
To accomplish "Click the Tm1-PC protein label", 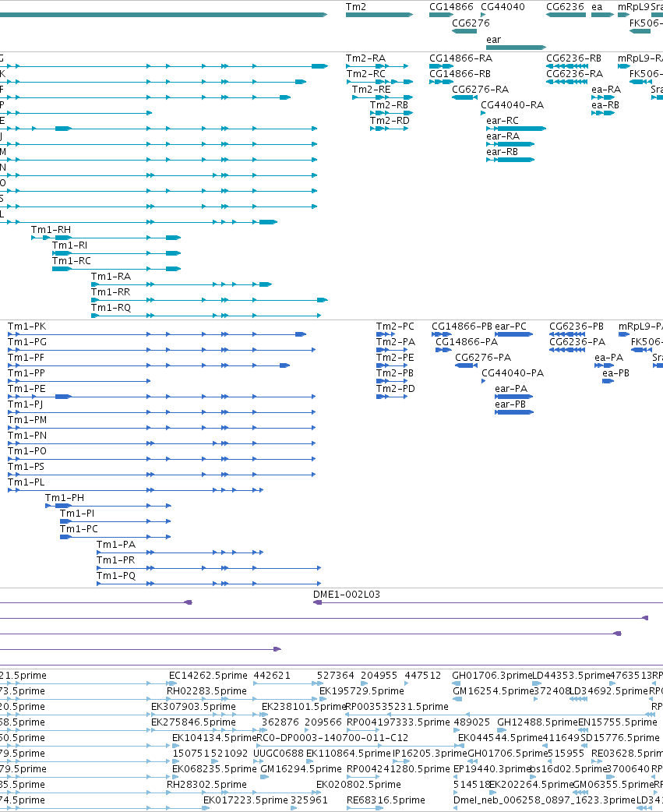I will click(79, 528).
